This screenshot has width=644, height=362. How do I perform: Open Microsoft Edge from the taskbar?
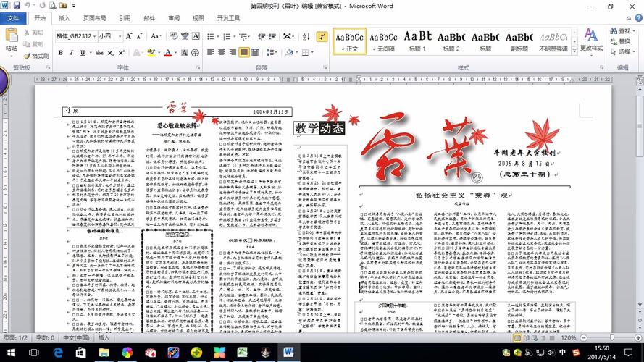coord(58,352)
